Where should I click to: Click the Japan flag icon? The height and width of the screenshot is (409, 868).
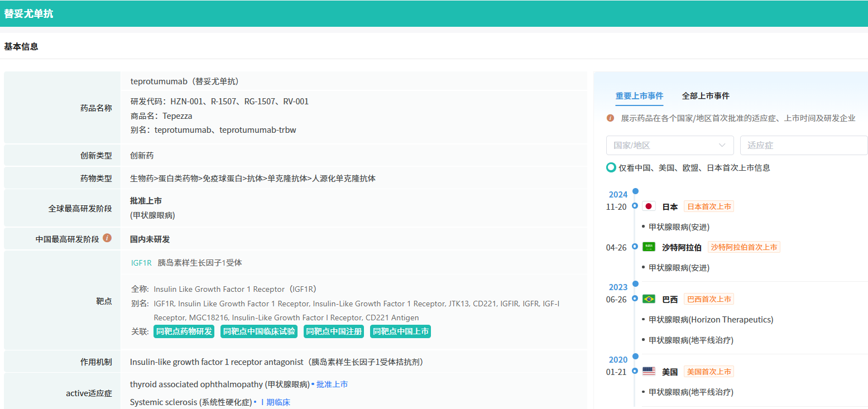coord(648,206)
